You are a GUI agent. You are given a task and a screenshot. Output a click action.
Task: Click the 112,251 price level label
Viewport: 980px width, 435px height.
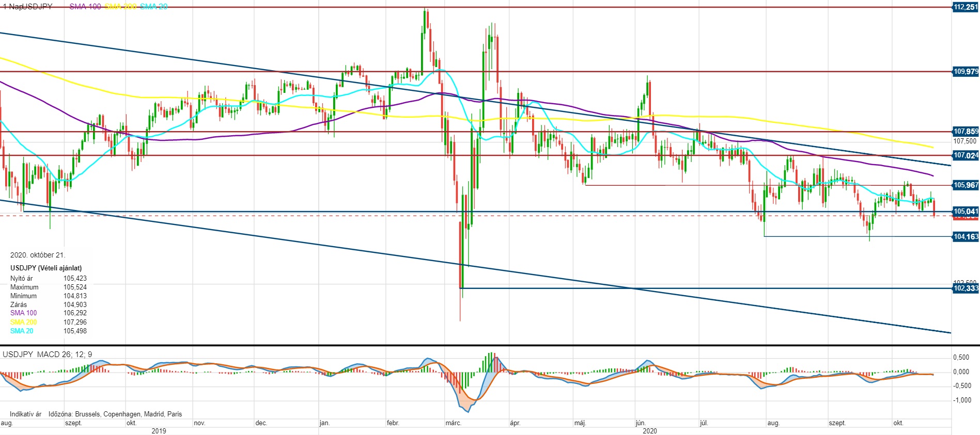coord(965,7)
